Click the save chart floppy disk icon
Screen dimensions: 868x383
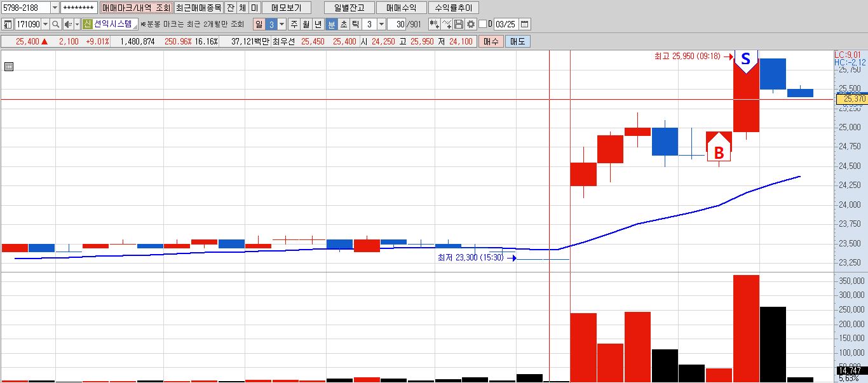pyautogui.click(x=459, y=24)
